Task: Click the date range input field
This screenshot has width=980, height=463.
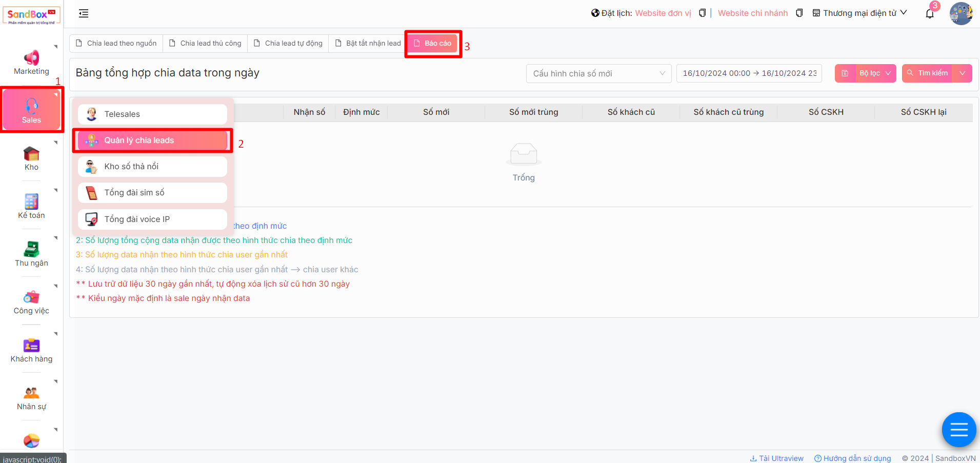Action: coord(749,73)
